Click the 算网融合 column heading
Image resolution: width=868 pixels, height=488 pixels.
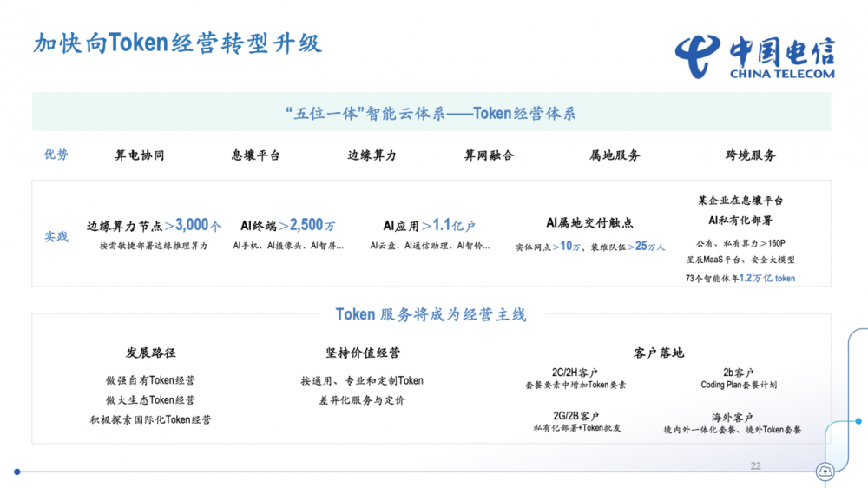tap(489, 155)
